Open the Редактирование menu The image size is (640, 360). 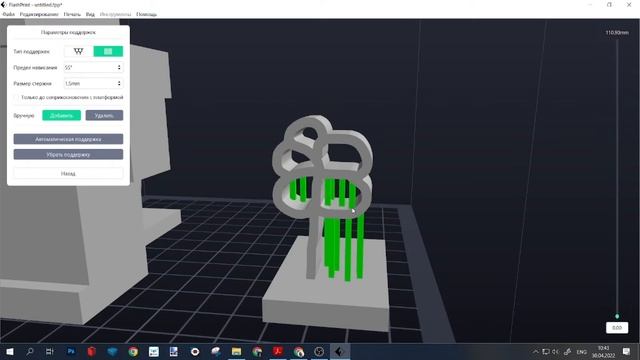tap(39, 14)
